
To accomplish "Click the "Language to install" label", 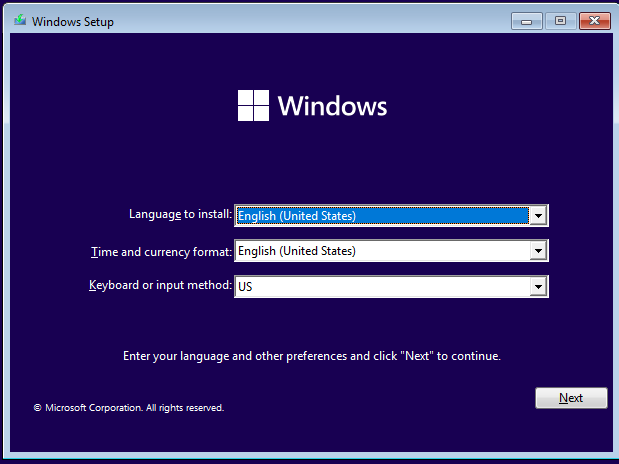I will point(180,214).
